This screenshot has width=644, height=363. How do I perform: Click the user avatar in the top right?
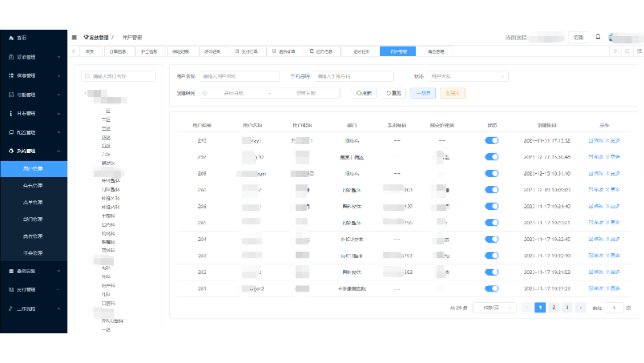(612, 38)
